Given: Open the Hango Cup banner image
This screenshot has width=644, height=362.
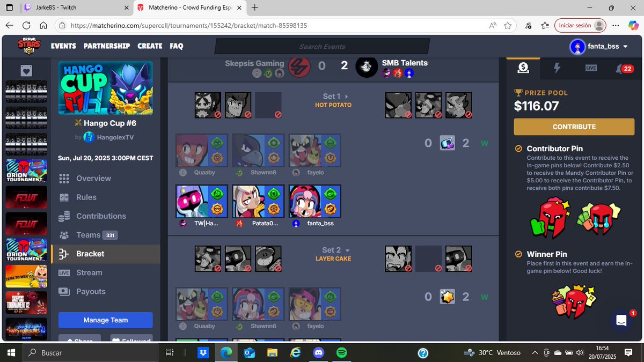Looking at the screenshot, I should coord(106,87).
